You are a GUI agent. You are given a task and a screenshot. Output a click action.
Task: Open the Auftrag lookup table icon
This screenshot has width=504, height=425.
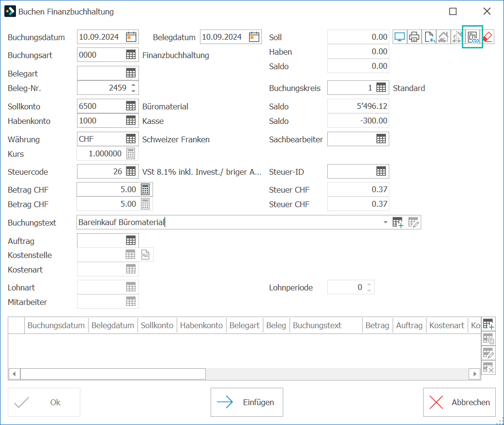pos(131,241)
